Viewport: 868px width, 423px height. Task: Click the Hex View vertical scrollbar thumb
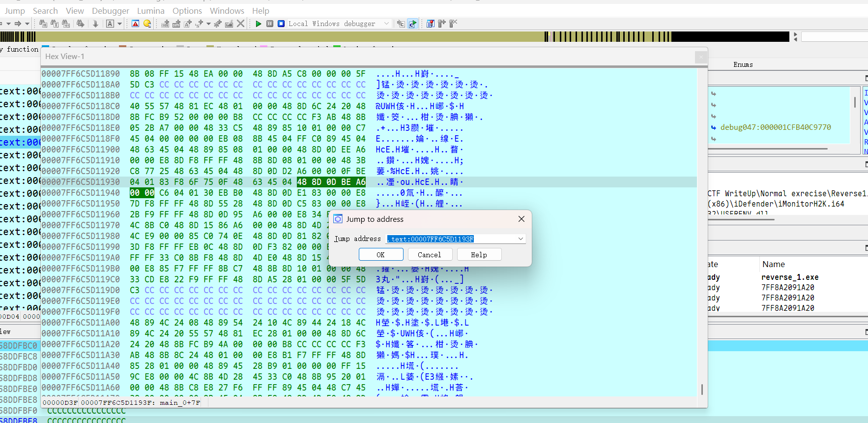coord(702,389)
